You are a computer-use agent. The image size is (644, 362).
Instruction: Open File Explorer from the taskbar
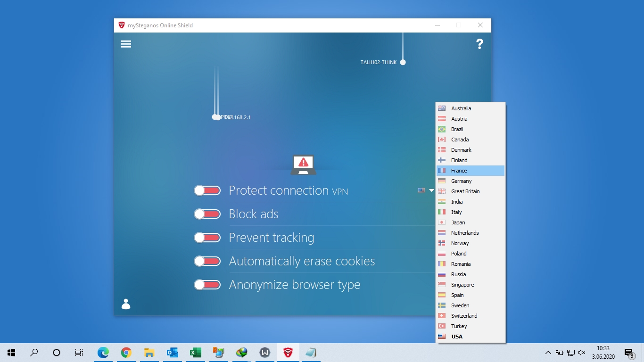coord(149,353)
